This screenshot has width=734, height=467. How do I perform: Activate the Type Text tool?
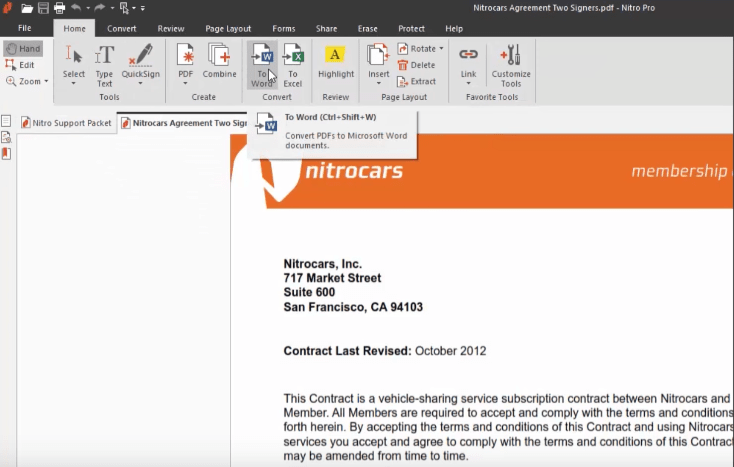coord(104,66)
